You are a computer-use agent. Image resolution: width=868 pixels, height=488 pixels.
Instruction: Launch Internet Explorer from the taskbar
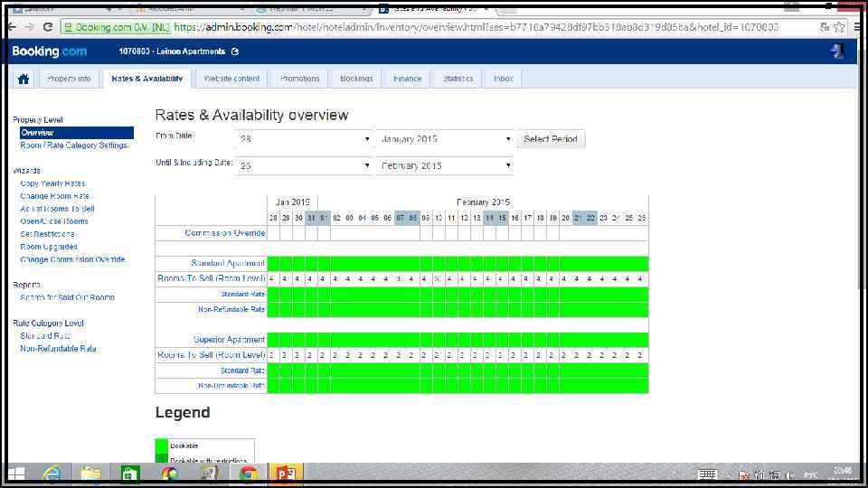52,474
